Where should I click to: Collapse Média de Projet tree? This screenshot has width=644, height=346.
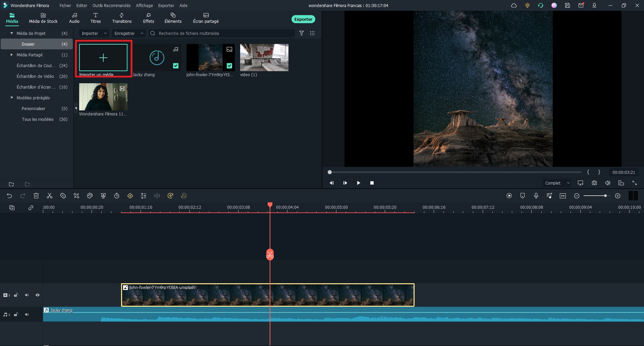point(12,33)
